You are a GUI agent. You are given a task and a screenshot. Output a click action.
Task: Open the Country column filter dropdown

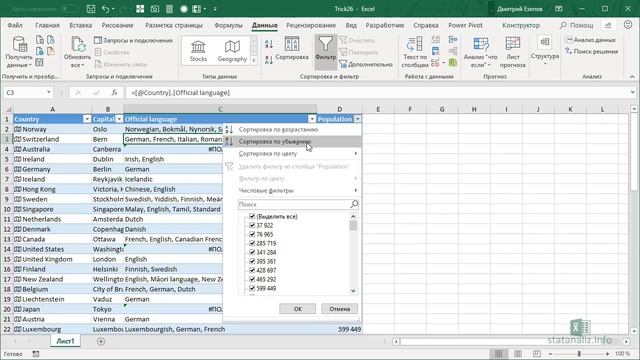pyautogui.click(x=87, y=119)
